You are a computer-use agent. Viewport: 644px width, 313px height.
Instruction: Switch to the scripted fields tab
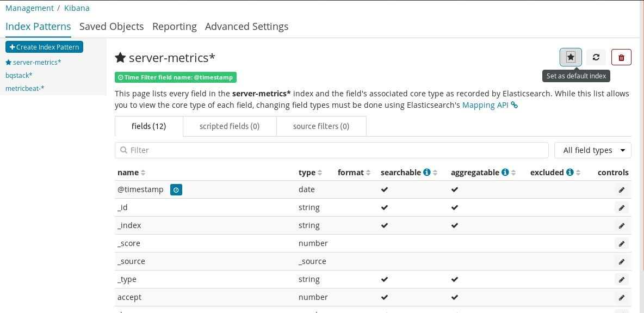click(x=229, y=126)
